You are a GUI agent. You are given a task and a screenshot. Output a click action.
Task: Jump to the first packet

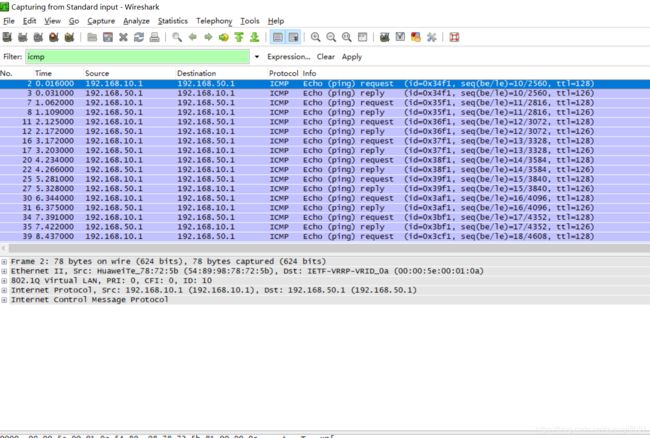pos(239,37)
